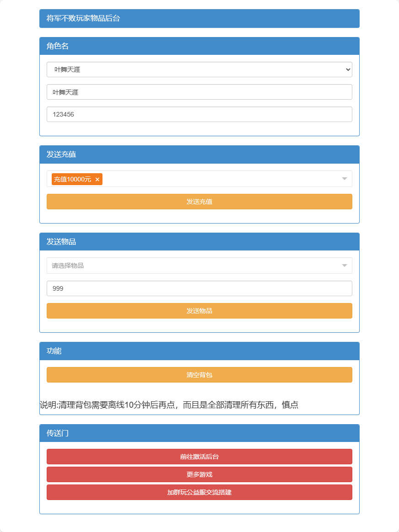
Task: Click the 发送物品 button
Action: 199,311
